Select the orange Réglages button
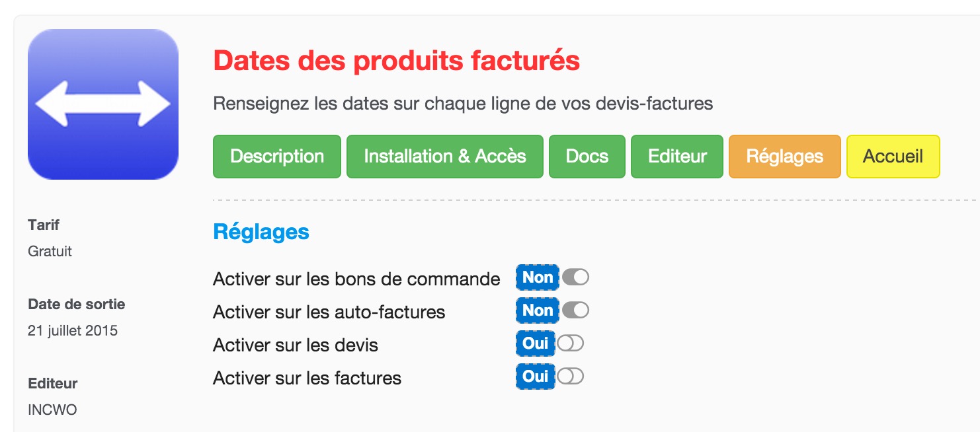Image resolution: width=980 pixels, height=432 pixels. coord(785,157)
